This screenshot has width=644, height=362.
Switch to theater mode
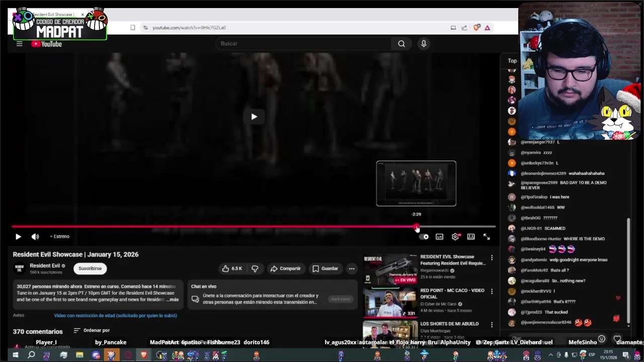[x=471, y=236]
